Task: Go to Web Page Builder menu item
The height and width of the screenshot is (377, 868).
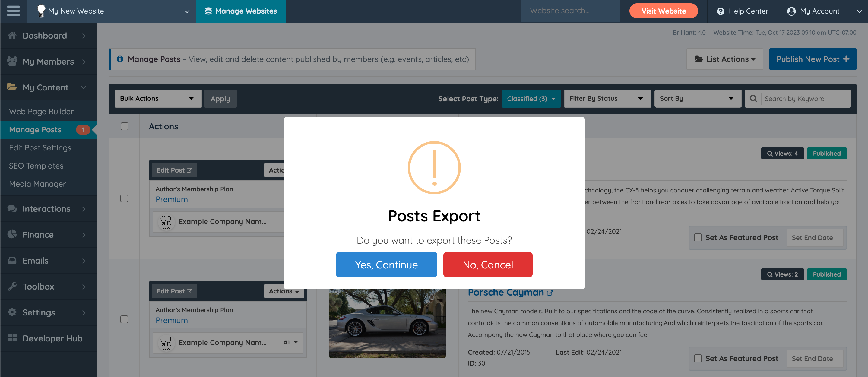Action: point(41,112)
